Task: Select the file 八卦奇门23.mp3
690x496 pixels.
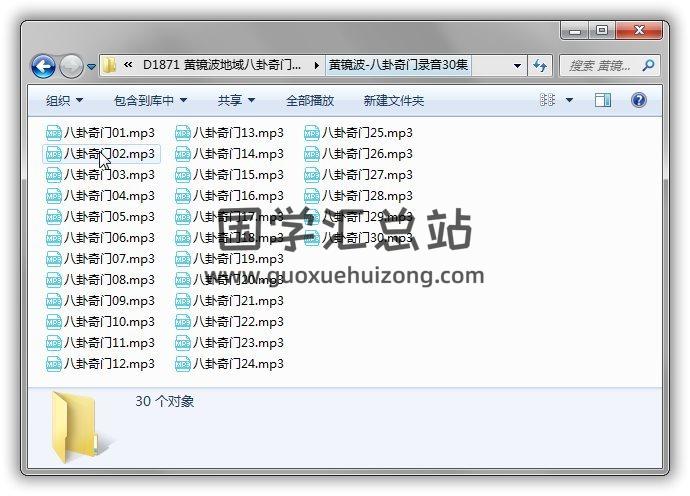Action: (230, 342)
